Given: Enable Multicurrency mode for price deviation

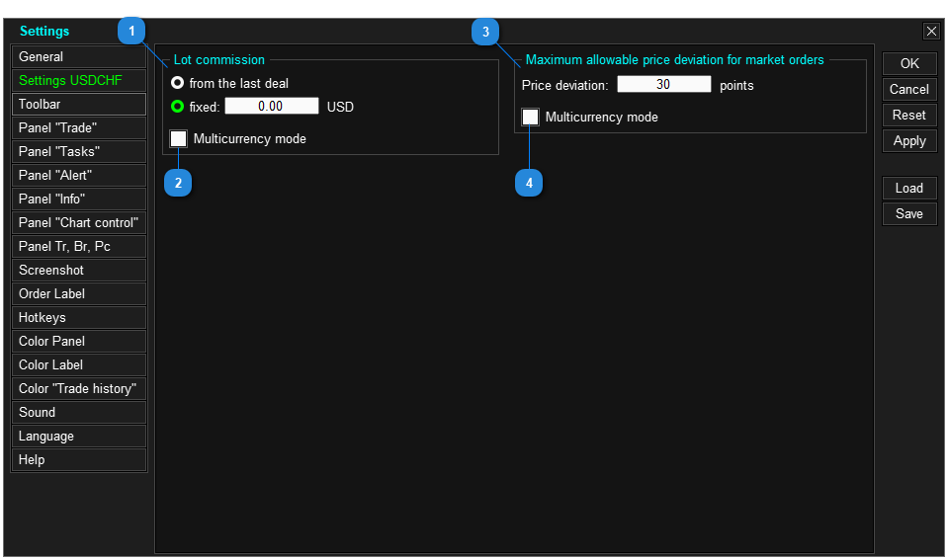Looking at the screenshot, I should (x=530, y=117).
